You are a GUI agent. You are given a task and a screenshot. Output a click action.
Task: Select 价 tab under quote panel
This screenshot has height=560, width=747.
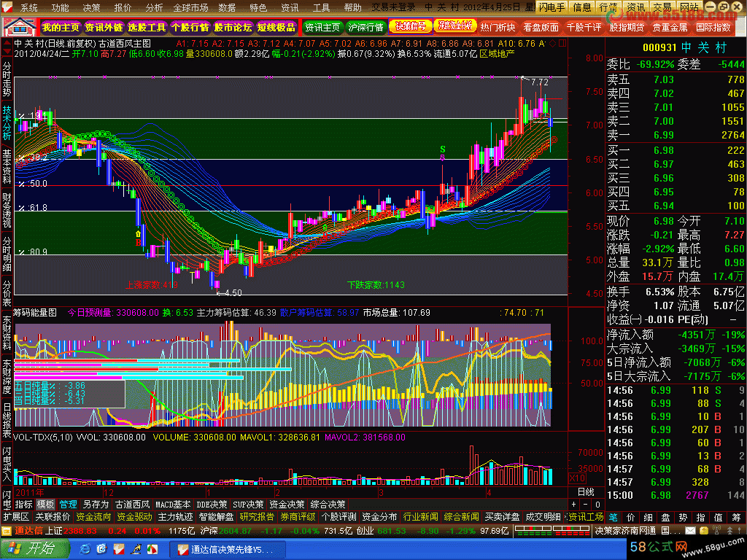pyautogui.click(x=631, y=517)
